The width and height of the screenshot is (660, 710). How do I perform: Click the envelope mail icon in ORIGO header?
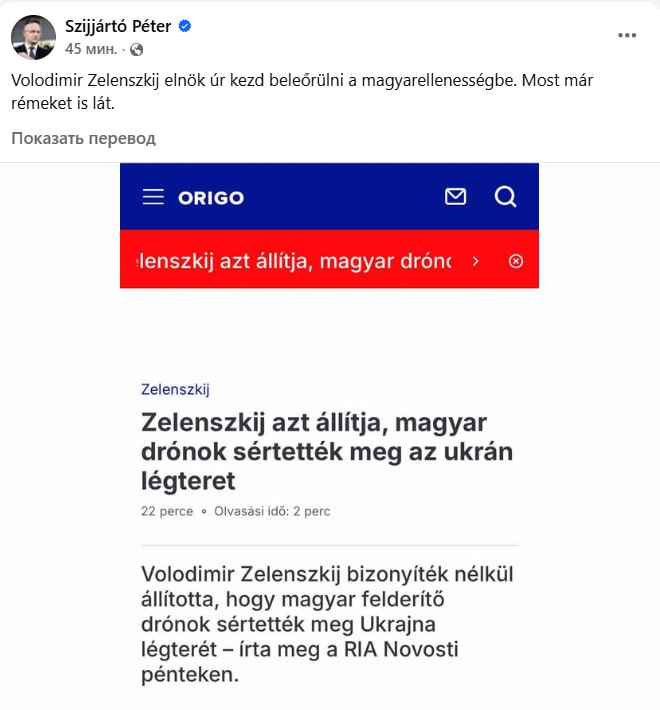tap(455, 197)
